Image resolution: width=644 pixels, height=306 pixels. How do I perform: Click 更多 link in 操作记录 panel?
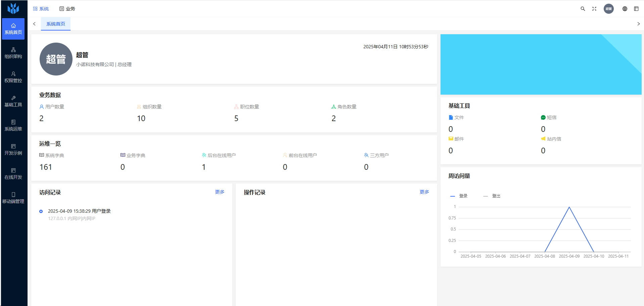coord(424,192)
